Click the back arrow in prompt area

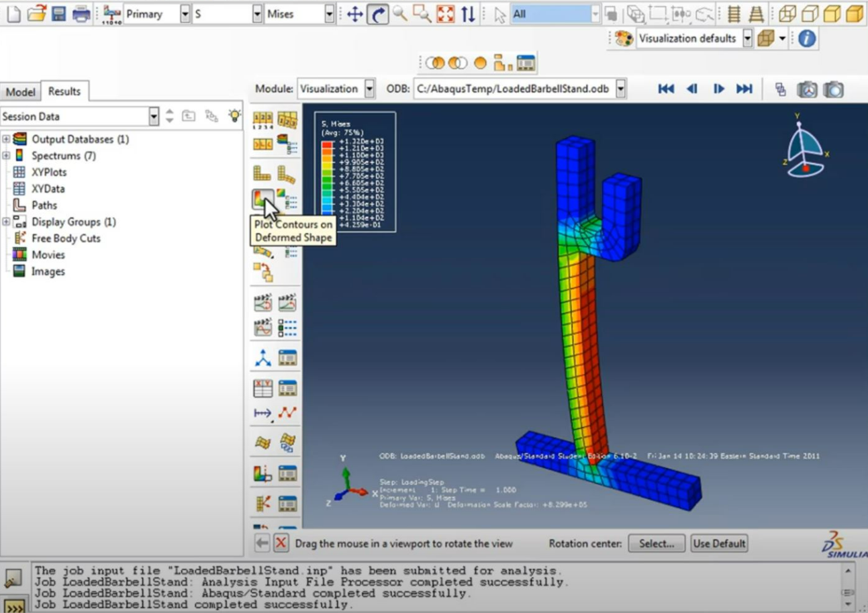(x=262, y=543)
